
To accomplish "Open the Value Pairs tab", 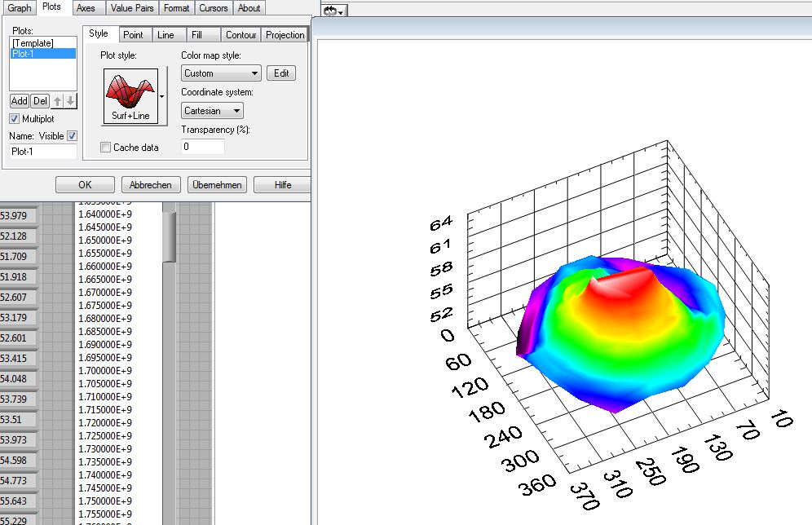I will tap(132, 8).
